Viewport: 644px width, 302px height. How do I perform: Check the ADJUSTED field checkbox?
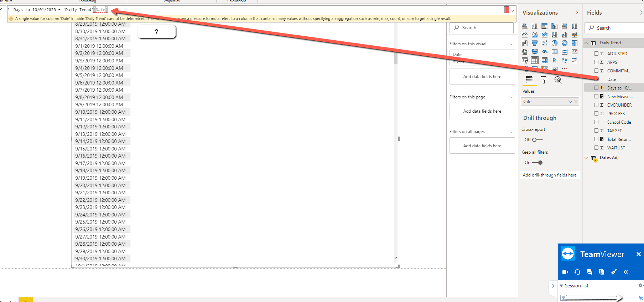[596, 53]
